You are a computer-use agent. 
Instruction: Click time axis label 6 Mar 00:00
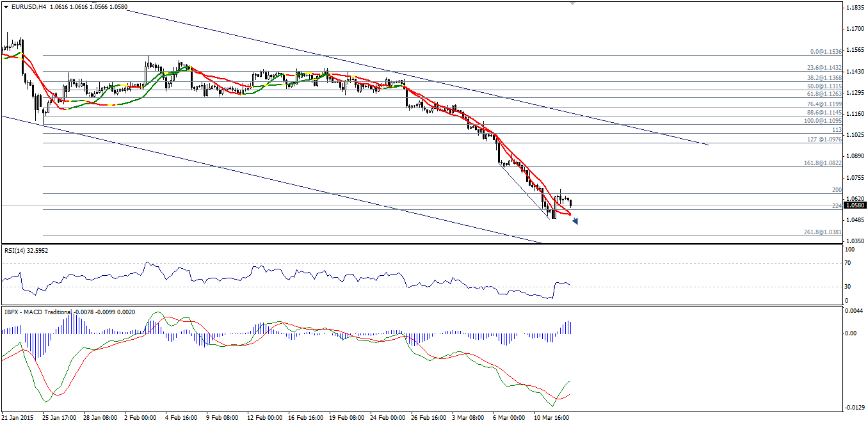(x=510, y=417)
